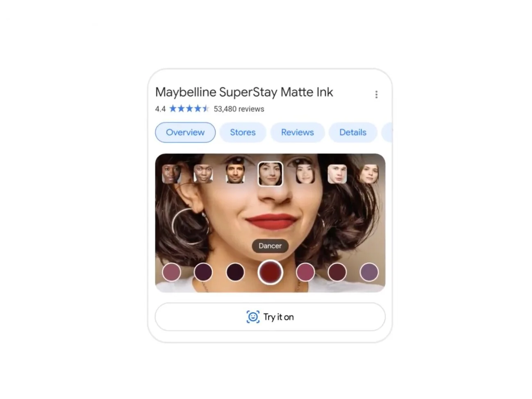532x399 pixels.
Task: Open the Stores tab
Action: 243,132
